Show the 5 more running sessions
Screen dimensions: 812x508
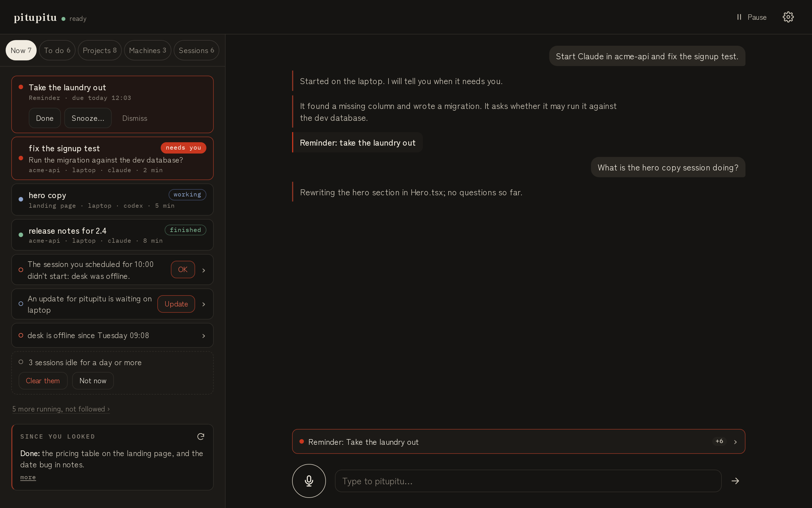click(61, 409)
